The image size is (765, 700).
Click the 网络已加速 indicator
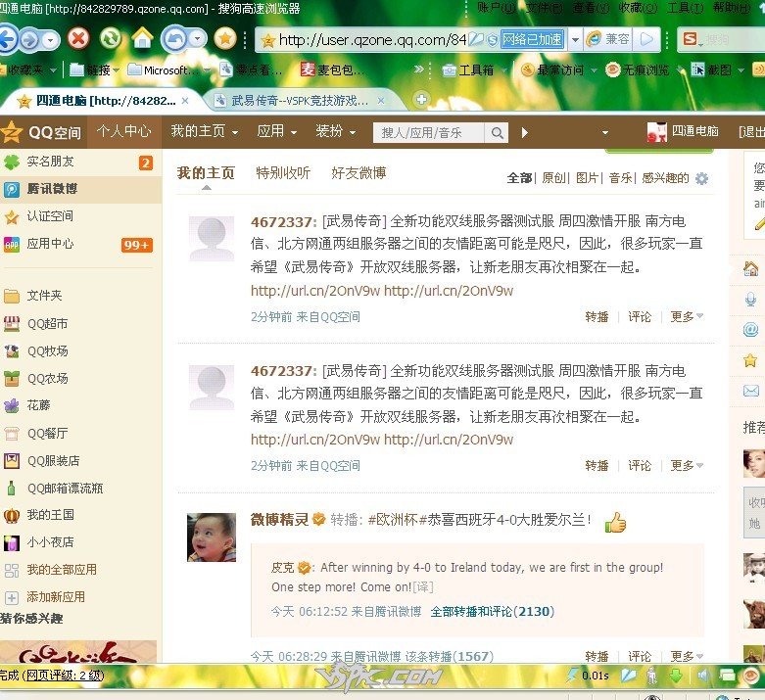(532, 39)
